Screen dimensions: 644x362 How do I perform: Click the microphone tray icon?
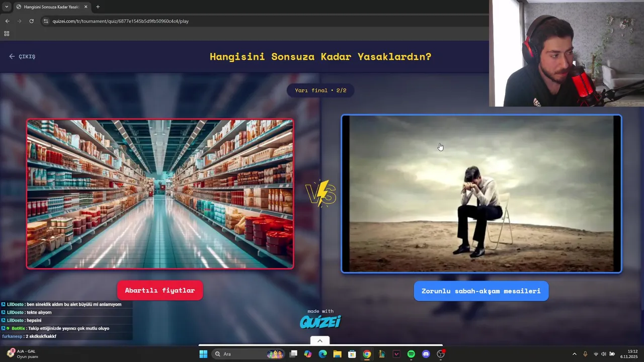(x=585, y=354)
